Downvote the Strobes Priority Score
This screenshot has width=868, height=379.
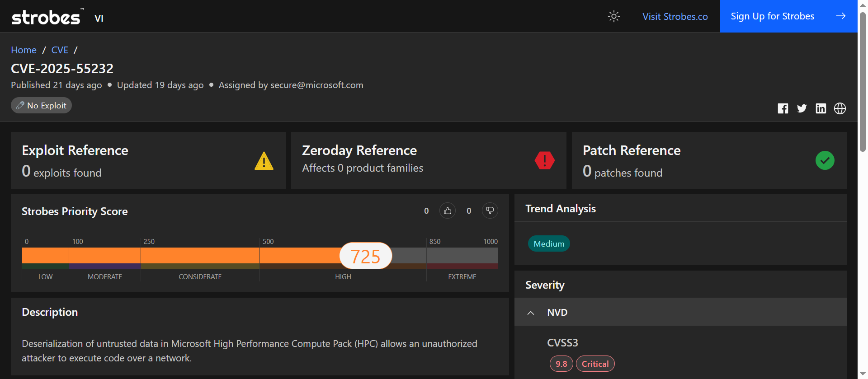490,211
